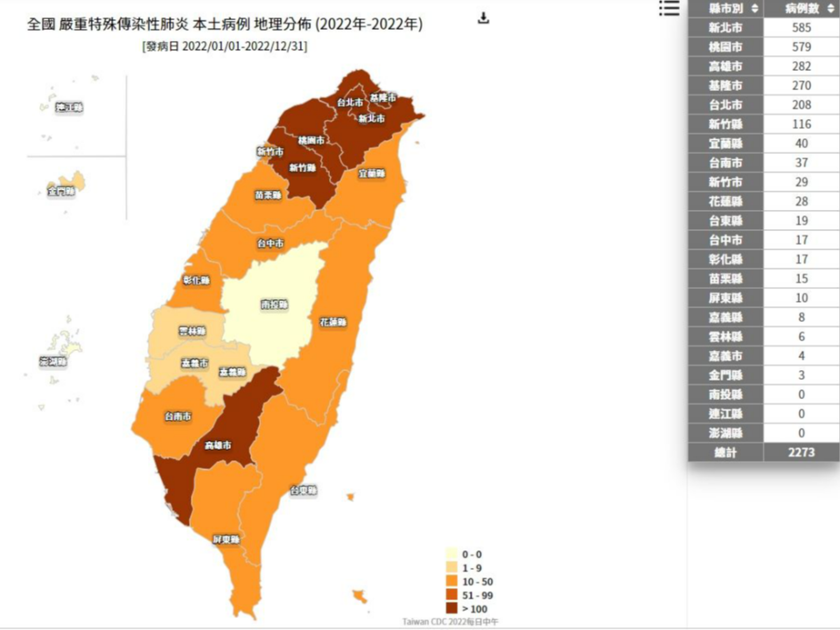Select 嘉義縣 map label
The width and height of the screenshot is (840, 630).
tap(233, 371)
